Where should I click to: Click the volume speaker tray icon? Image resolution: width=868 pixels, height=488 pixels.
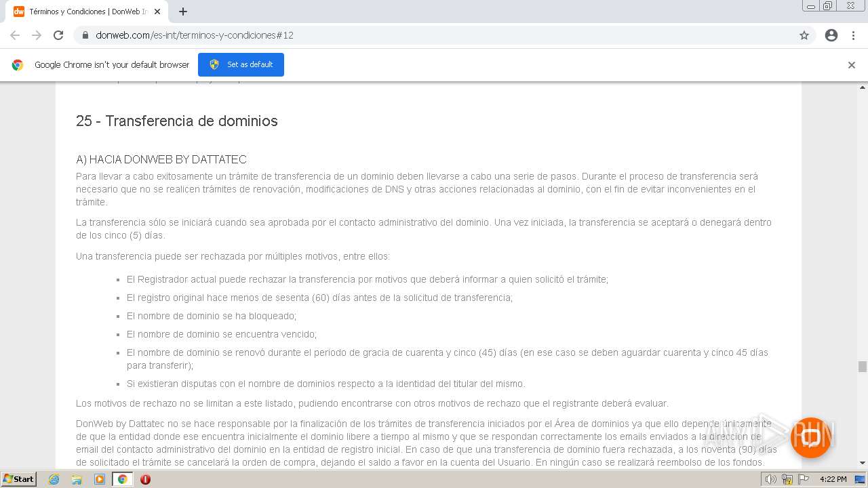[770, 479]
